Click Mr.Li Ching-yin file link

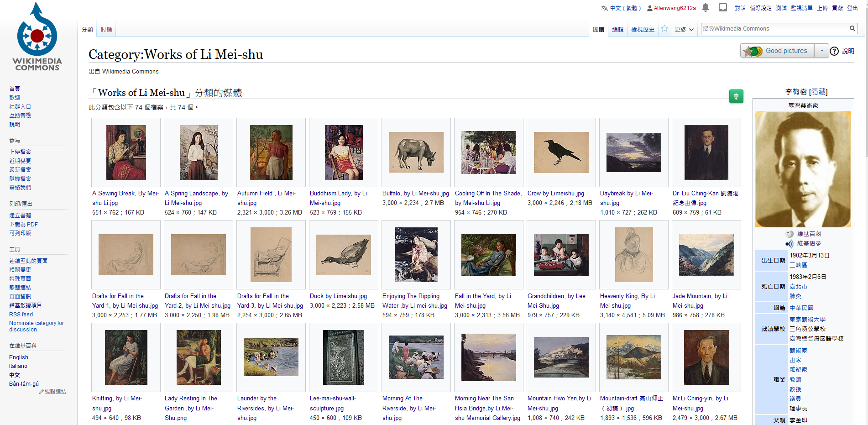click(x=700, y=404)
